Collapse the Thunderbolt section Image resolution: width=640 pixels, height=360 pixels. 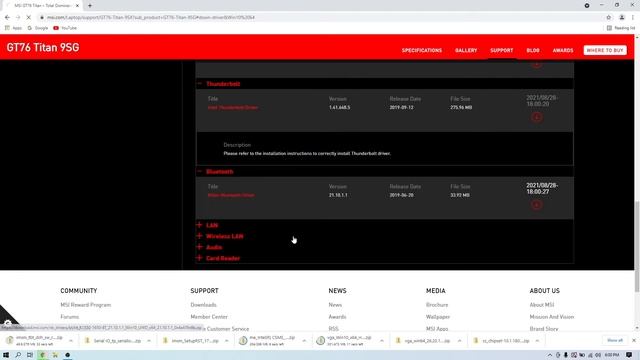point(199,84)
